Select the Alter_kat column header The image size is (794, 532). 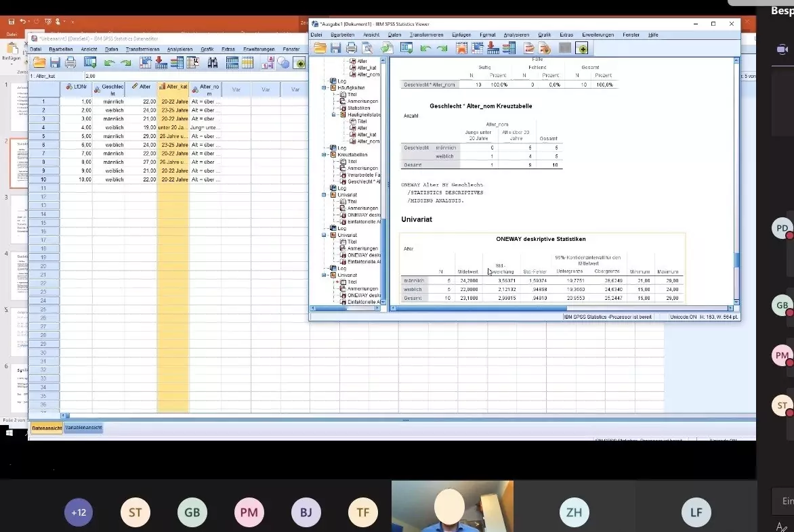click(173, 89)
